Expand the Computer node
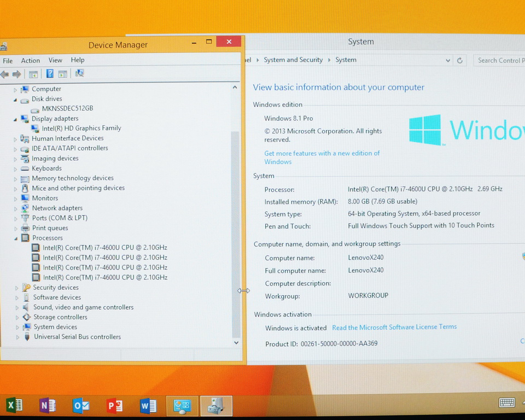The height and width of the screenshot is (420, 525). 15,90
